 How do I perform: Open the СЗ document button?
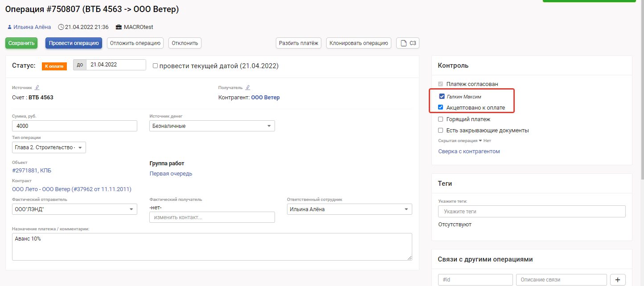[x=408, y=43]
